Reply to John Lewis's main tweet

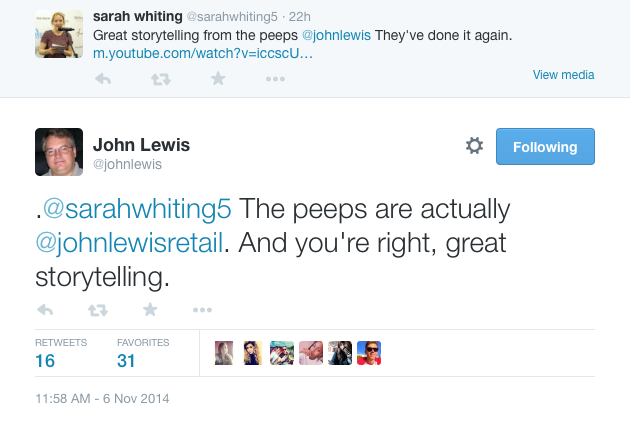click(44, 310)
